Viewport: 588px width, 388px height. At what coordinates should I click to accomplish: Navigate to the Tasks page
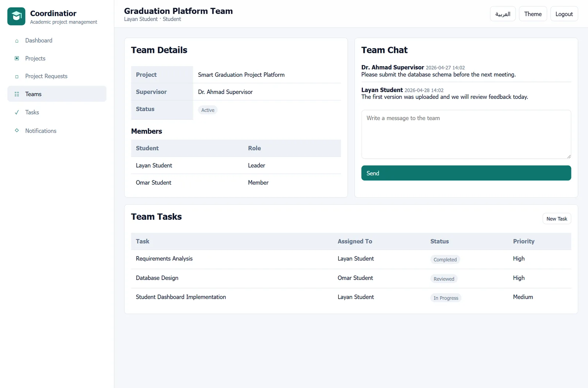pos(57,112)
